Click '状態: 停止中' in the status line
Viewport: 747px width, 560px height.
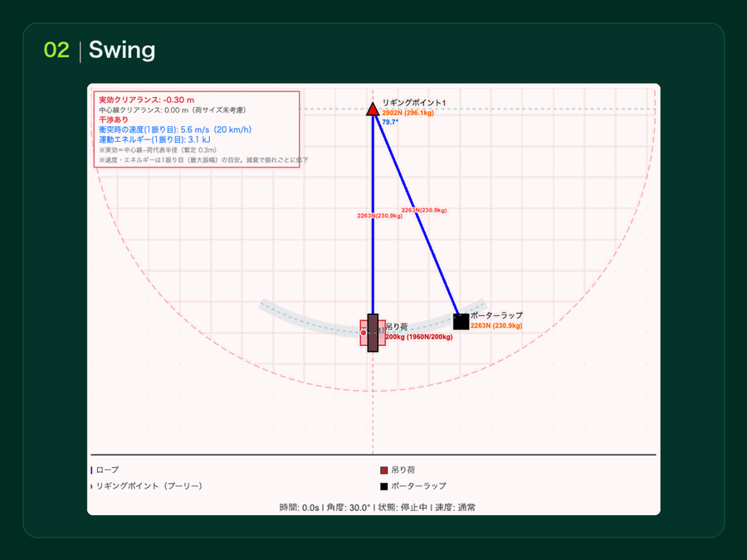tap(403, 508)
